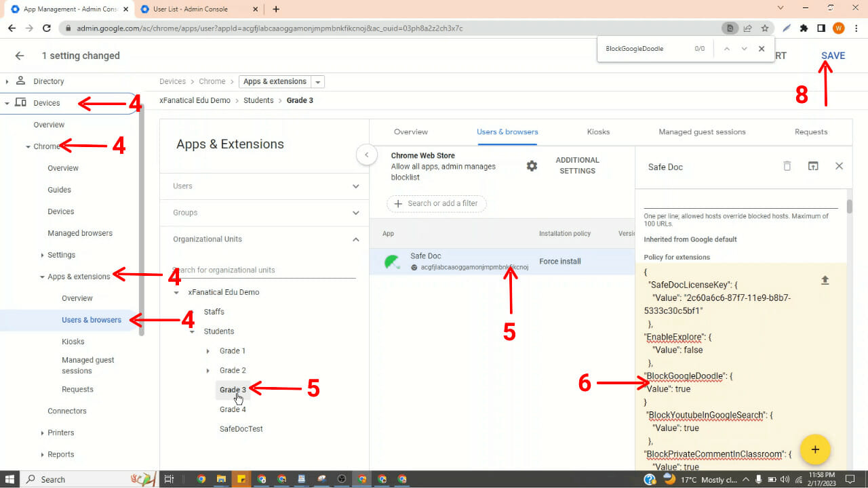Screen dimensions: 868x488
Task: Open the Apps & extensions breadcrumb dropdown
Action: [318, 81]
